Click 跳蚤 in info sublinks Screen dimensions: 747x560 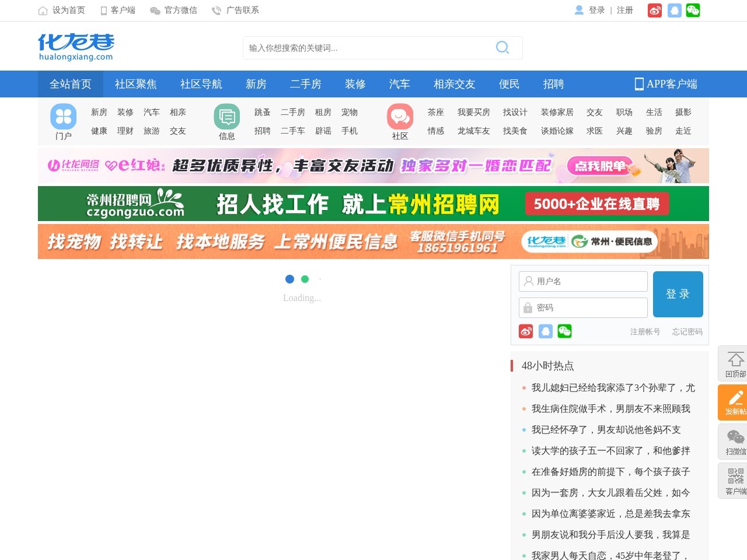(x=263, y=113)
